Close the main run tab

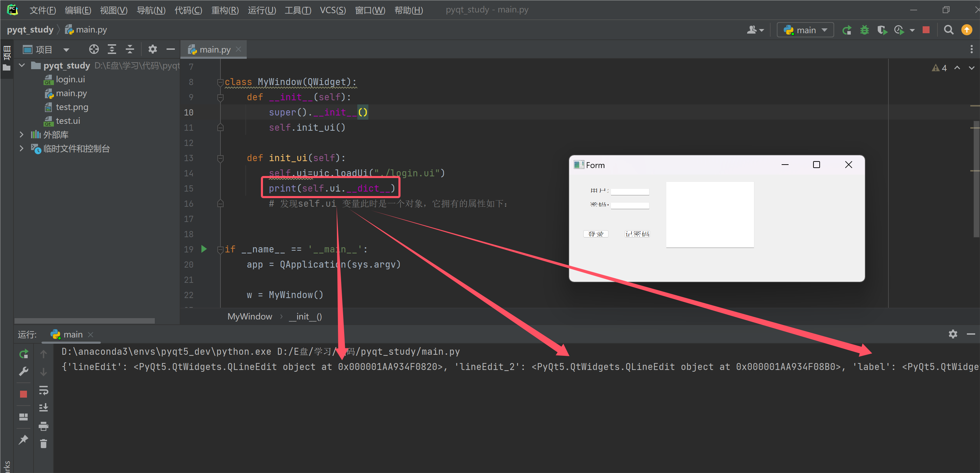click(91, 334)
